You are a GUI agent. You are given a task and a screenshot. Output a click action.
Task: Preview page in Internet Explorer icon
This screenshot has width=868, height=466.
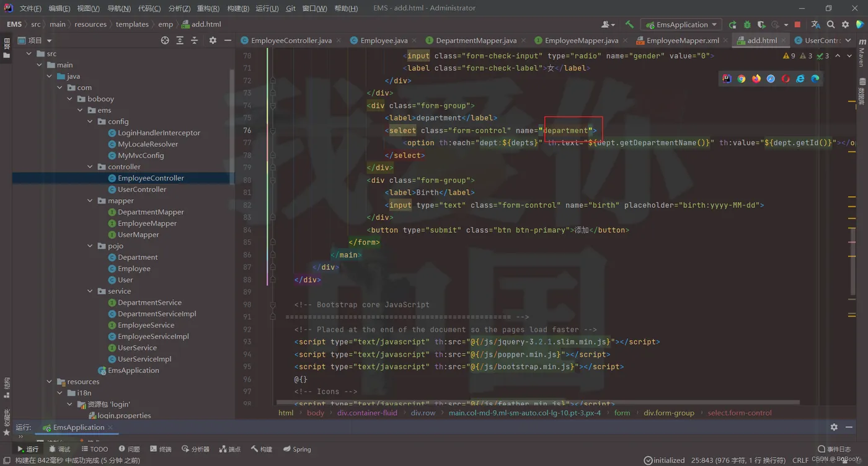tap(800, 79)
